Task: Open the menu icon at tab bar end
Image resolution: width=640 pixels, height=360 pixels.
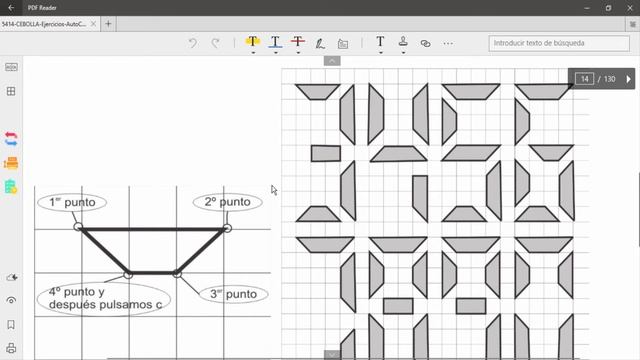Action: tap(633, 24)
